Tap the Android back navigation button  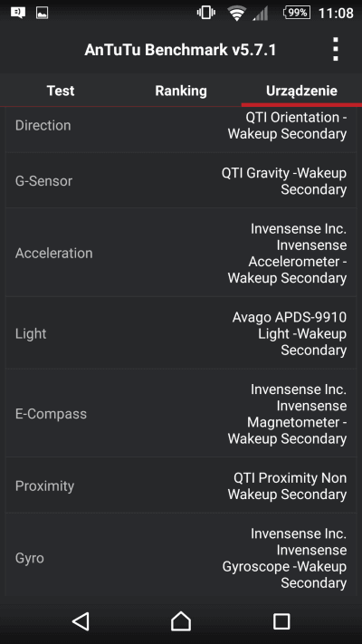[81, 621]
